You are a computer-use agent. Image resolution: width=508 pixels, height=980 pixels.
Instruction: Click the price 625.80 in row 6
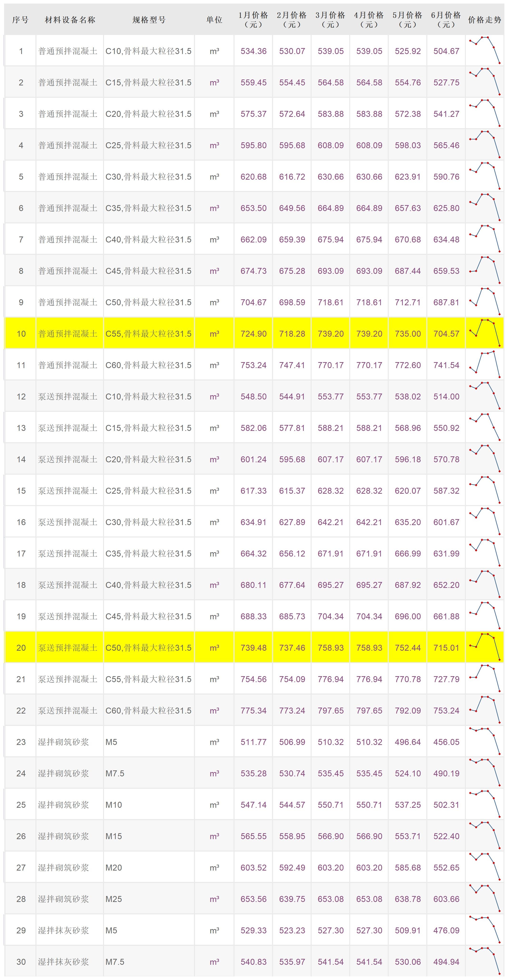coord(446,208)
